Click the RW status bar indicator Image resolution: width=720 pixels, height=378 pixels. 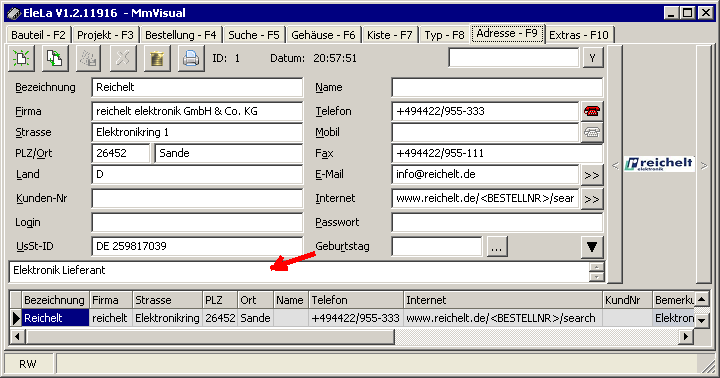click(28, 364)
